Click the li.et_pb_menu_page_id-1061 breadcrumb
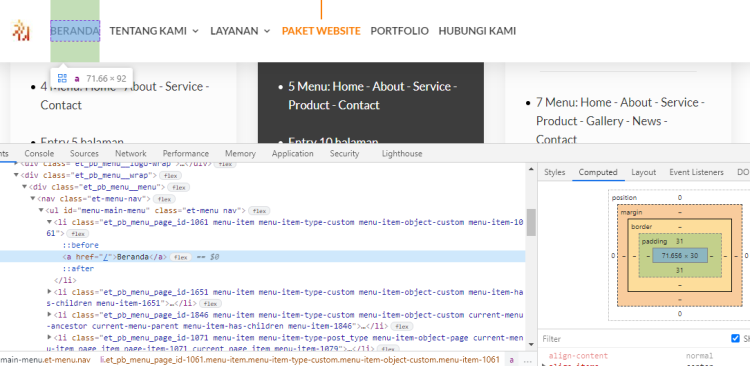The image size is (750, 366). click(299, 360)
